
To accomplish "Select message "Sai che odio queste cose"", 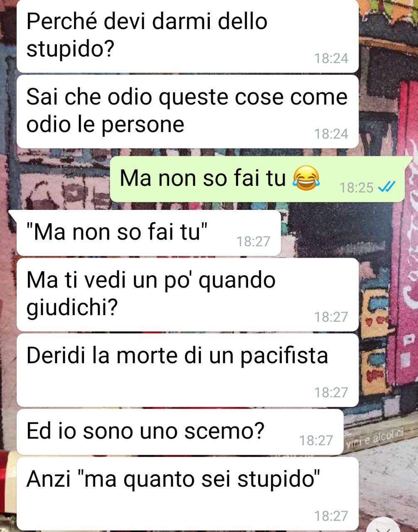I will tap(187, 112).
